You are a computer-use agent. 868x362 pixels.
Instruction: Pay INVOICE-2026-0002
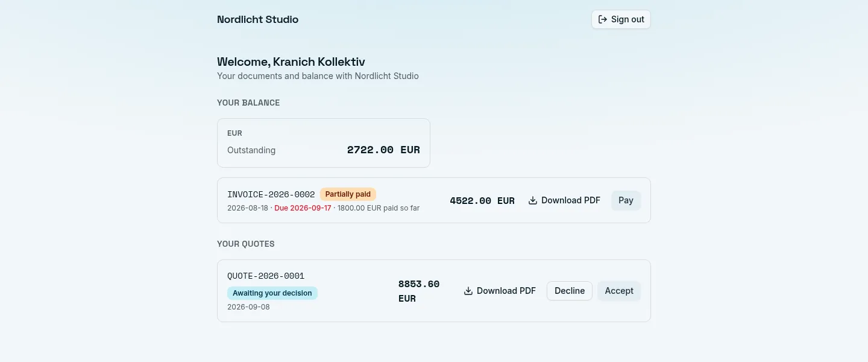coord(626,200)
